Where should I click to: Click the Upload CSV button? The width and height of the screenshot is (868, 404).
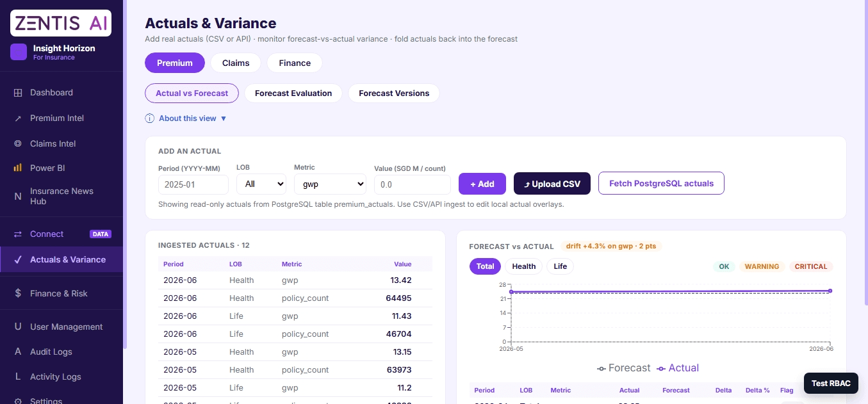point(552,184)
